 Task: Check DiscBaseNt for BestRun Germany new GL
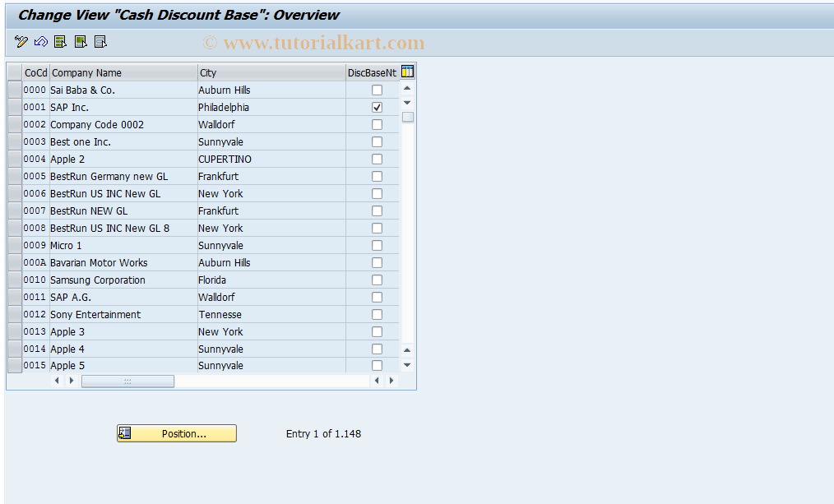(377, 177)
